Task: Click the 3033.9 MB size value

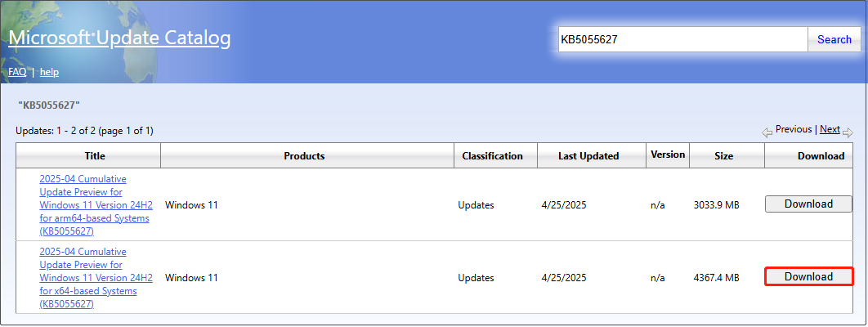Action: 716,205
